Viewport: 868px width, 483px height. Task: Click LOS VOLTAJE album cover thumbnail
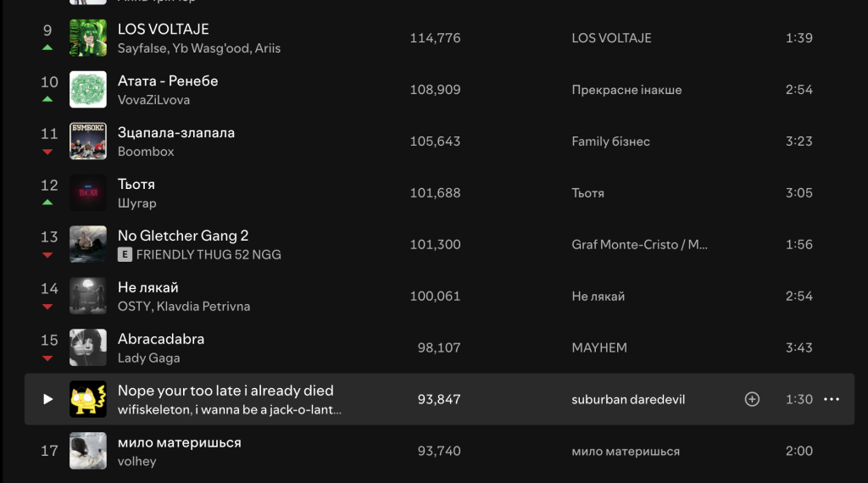(88, 37)
